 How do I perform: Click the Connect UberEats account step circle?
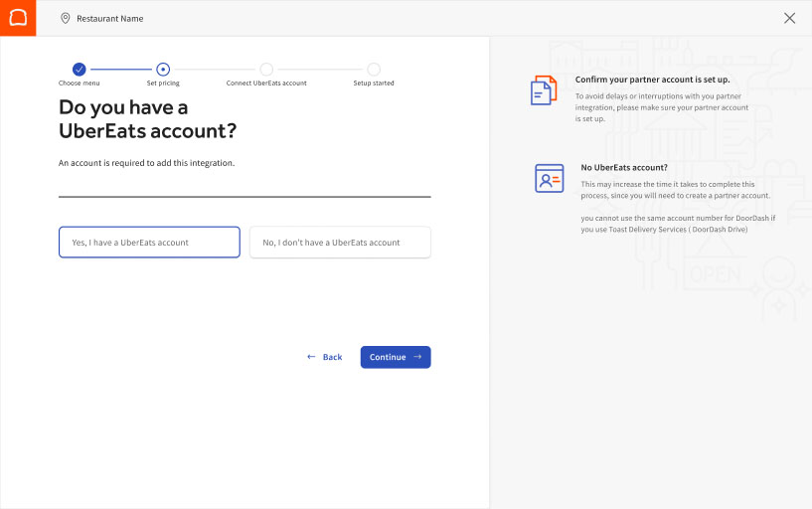266,70
